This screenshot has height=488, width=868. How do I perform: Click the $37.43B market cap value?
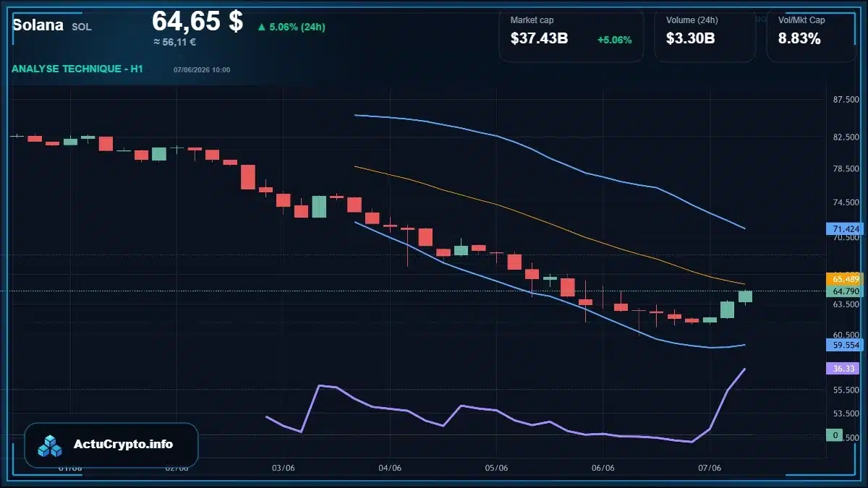(x=539, y=39)
